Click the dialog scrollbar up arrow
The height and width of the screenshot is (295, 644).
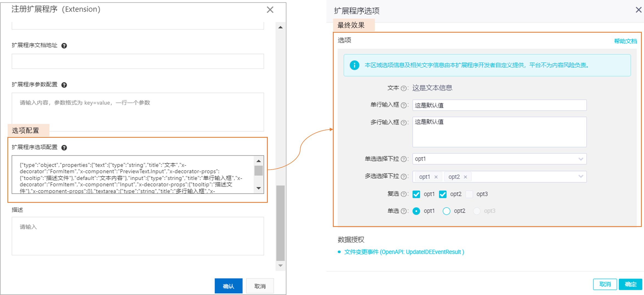tap(280, 27)
